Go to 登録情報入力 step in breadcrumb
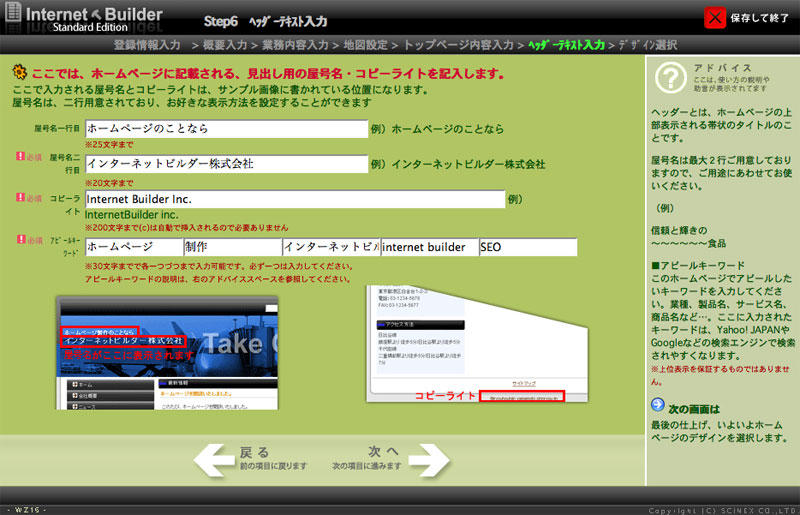 (147, 45)
